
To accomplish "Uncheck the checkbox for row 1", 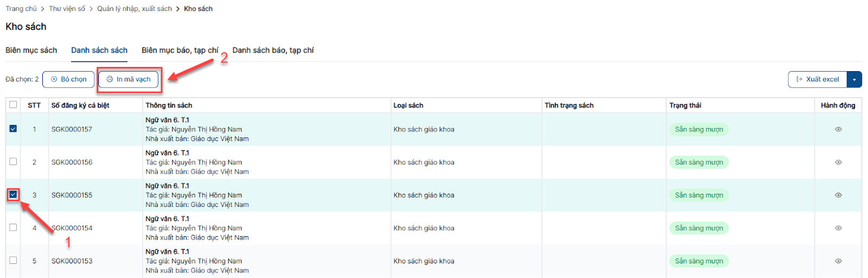I will coord(13,129).
